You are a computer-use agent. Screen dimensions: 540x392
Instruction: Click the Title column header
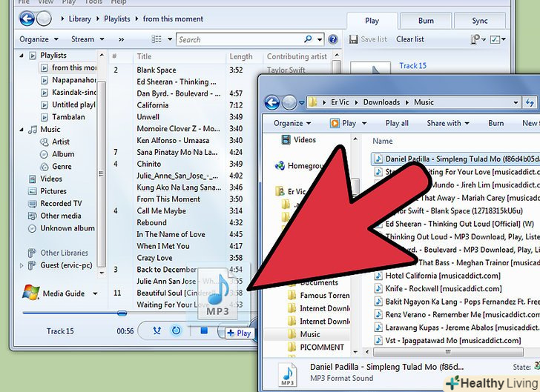point(144,56)
